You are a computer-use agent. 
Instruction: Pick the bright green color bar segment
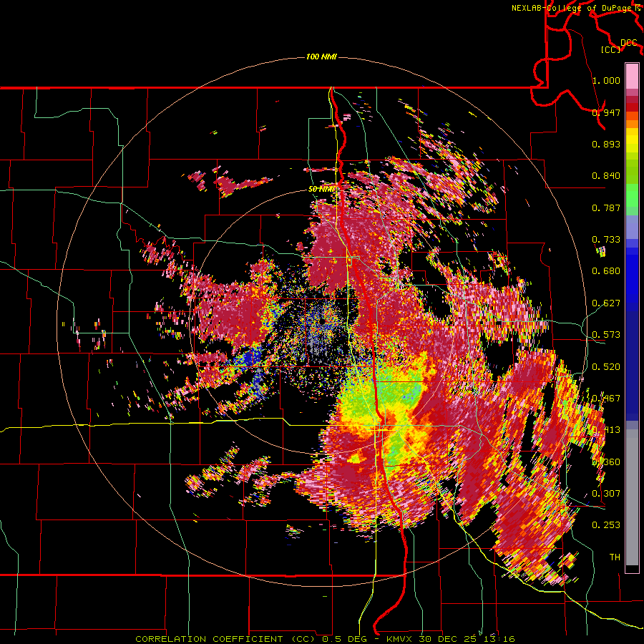click(x=632, y=195)
